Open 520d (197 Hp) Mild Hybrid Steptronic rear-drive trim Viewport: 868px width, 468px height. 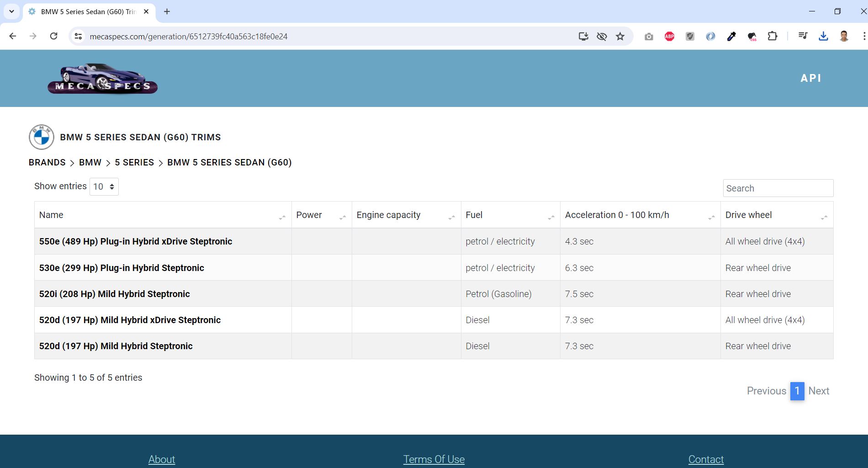click(x=116, y=346)
